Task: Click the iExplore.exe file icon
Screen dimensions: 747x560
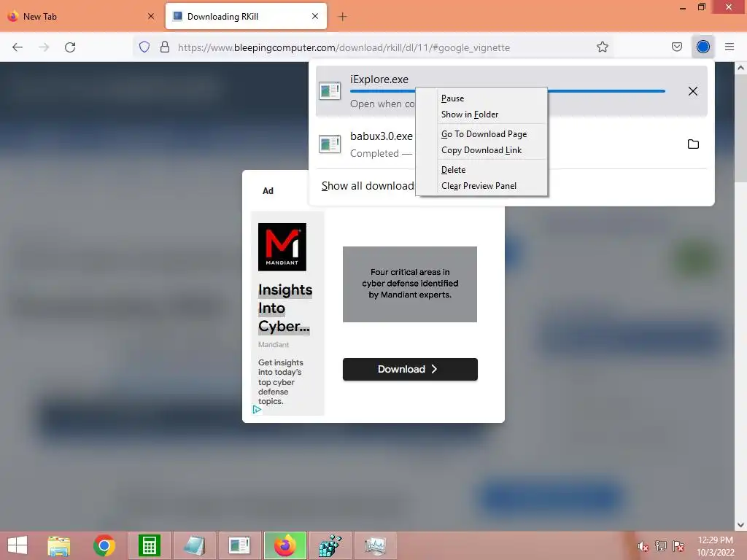Action: pos(330,90)
